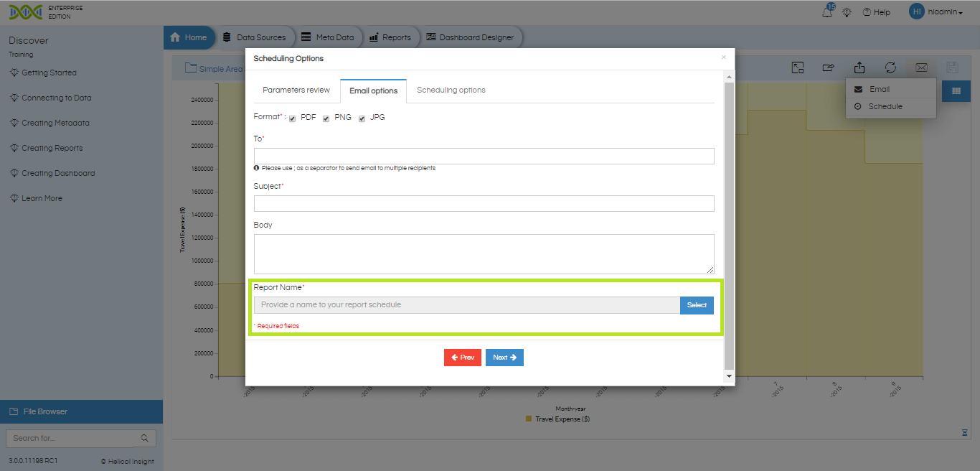Open Getting Started in sidebar

pos(49,73)
